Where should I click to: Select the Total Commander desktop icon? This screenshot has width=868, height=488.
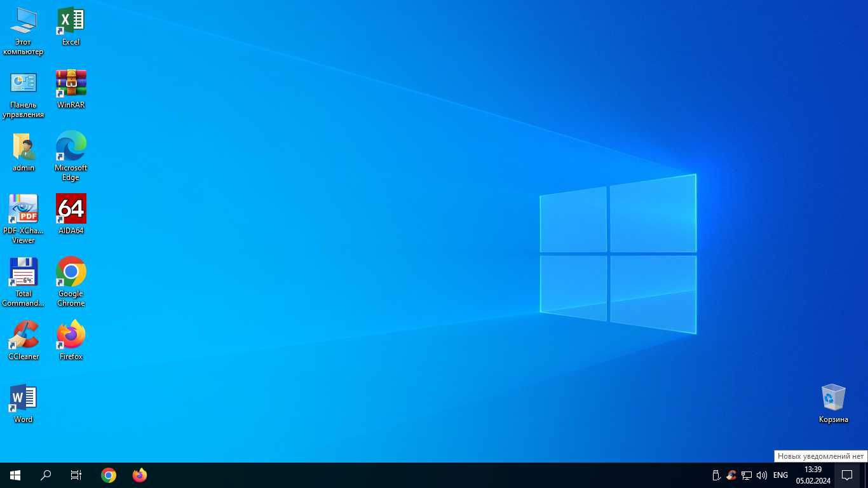point(24,282)
